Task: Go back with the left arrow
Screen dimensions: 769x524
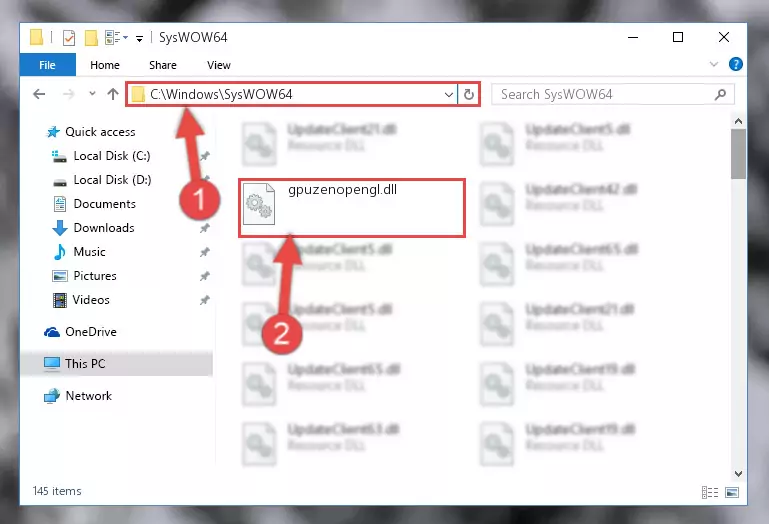Action: 39,94
